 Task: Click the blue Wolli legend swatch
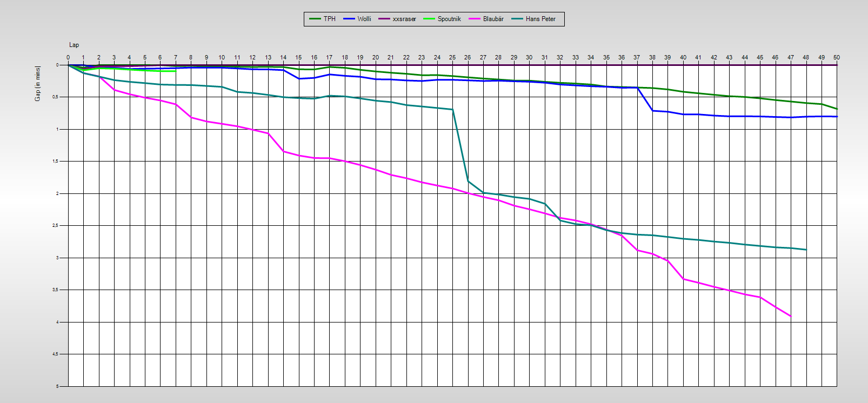[x=349, y=19]
